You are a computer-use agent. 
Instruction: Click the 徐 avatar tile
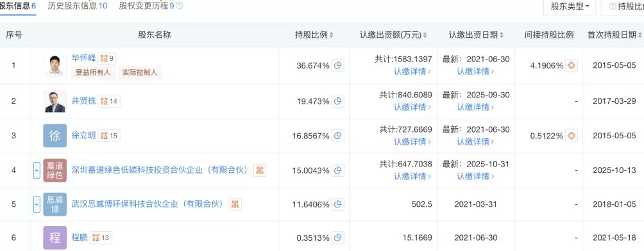click(x=55, y=136)
